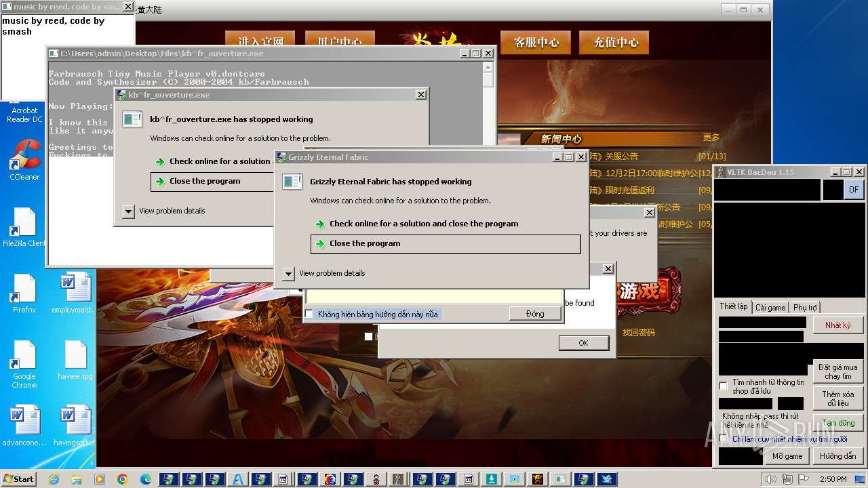Click the volume icon in system tray
Image resolution: width=868 pixels, height=488 pixels.
[771, 479]
